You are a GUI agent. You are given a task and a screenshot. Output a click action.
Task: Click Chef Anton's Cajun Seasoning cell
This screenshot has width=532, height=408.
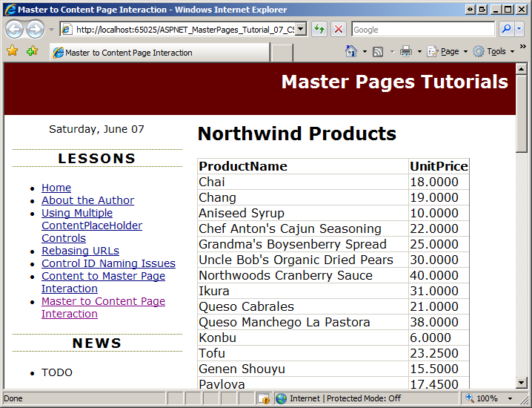303,228
